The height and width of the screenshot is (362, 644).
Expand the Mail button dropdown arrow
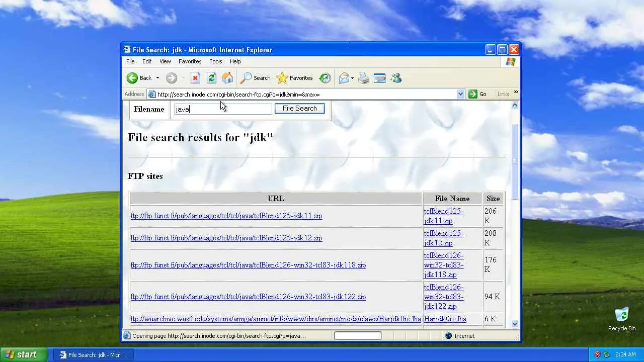(352, 78)
